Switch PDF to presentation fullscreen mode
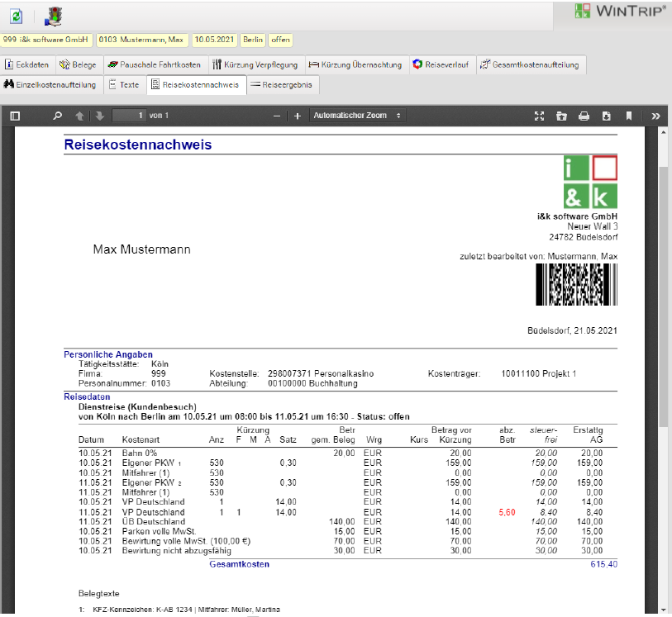This screenshot has height=617, width=672. pos(540,116)
